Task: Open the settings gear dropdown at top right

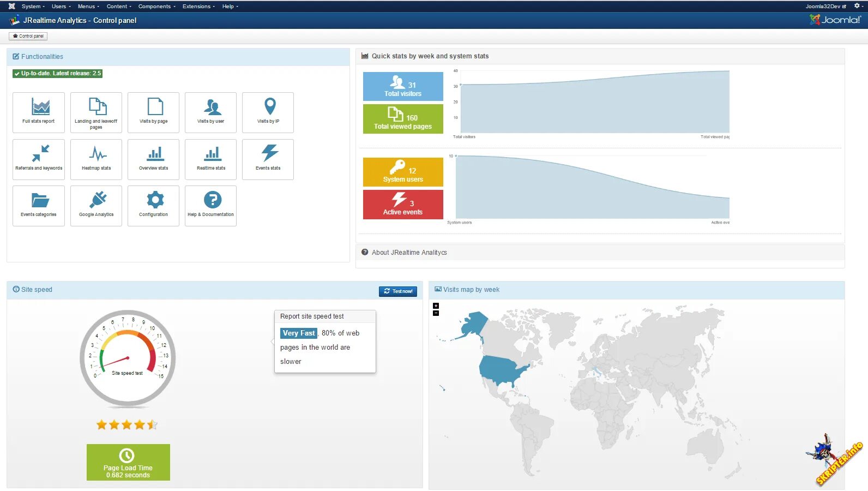Action: pyautogui.click(x=858, y=6)
